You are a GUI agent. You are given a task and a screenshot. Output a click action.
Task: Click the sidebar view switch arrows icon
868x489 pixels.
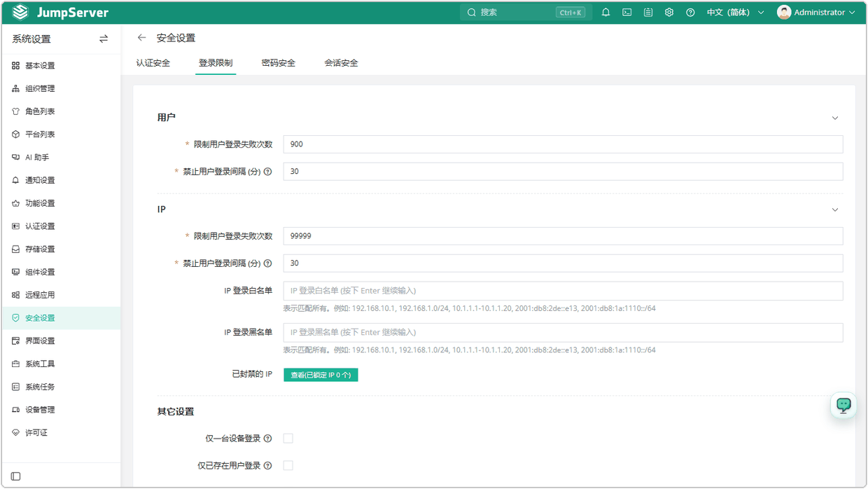(104, 39)
